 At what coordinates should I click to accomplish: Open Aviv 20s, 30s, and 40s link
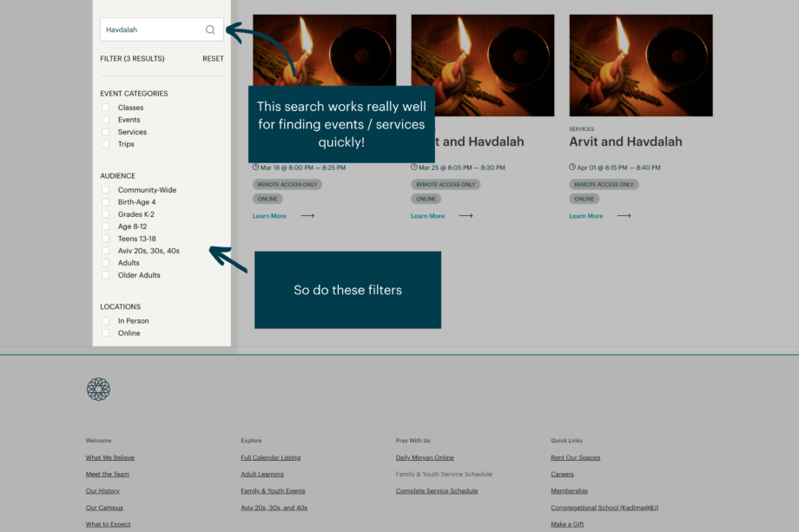pos(274,508)
